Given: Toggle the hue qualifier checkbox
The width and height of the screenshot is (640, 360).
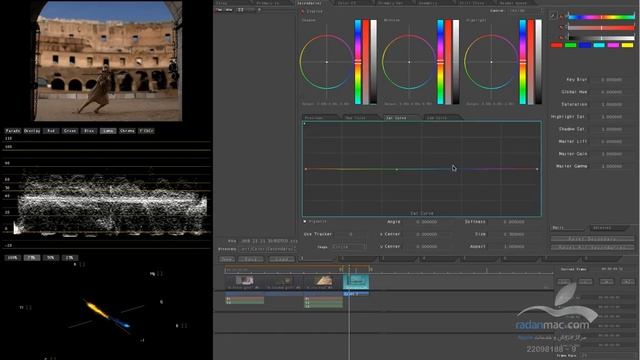Looking at the screenshot, I should coord(562,17).
